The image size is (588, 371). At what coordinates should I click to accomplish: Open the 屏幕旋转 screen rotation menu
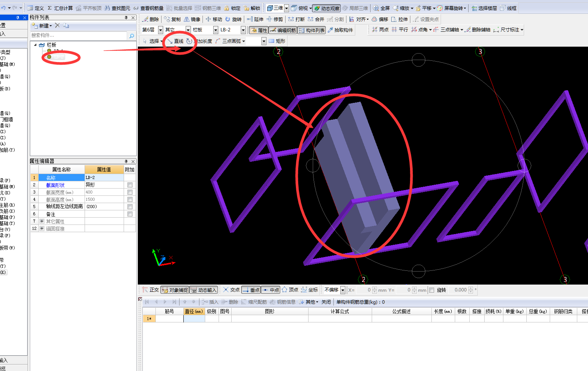pyautogui.click(x=452, y=8)
